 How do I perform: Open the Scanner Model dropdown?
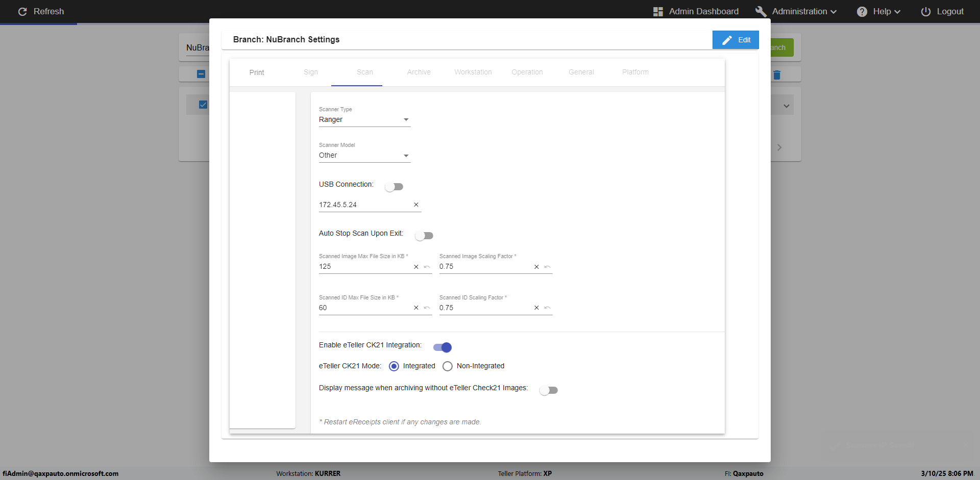click(x=364, y=156)
